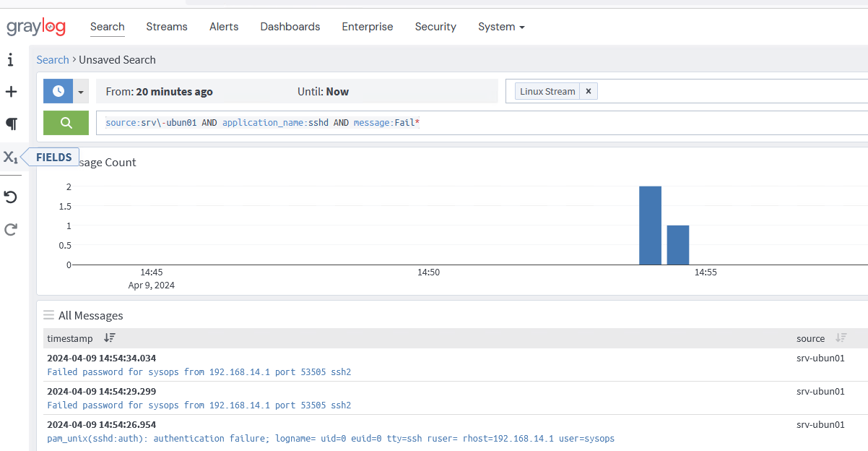Click the timestamp column header
Image resolution: width=868 pixels, height=451 pixels.
click(x=70, y=338)
